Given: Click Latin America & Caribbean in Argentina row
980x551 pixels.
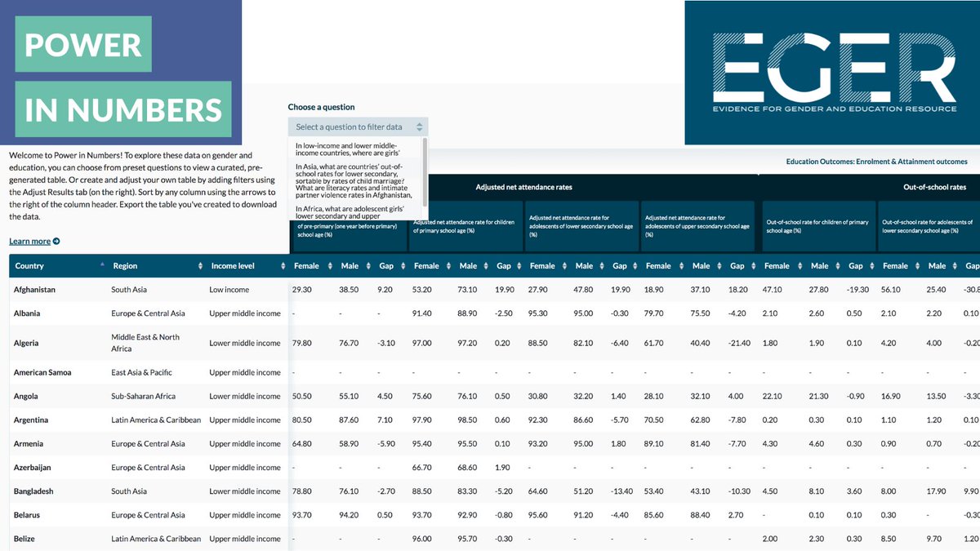Looking at the screenshot, I should coord(156,420).
